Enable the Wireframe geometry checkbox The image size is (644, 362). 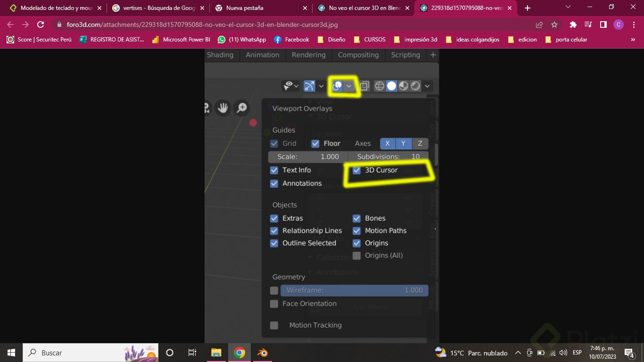pyautogui.click(x=274, y=290)
